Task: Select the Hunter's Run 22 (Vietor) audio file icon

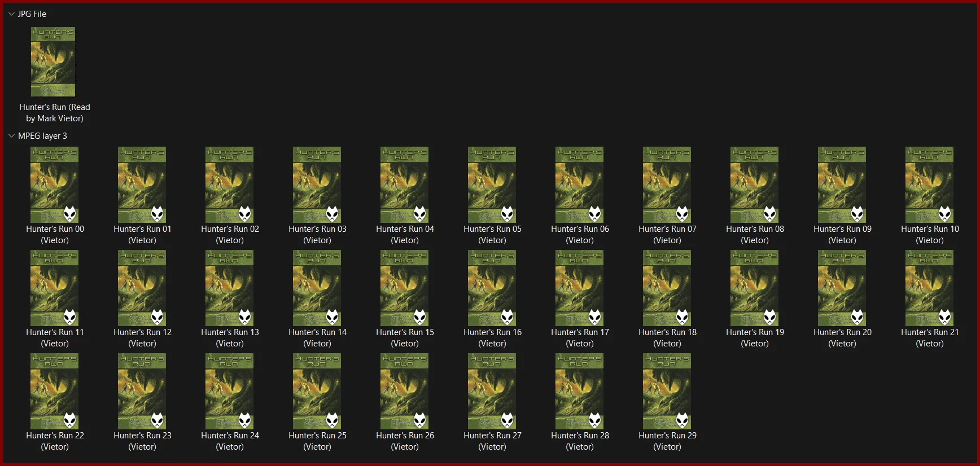Action: point(55,392)
